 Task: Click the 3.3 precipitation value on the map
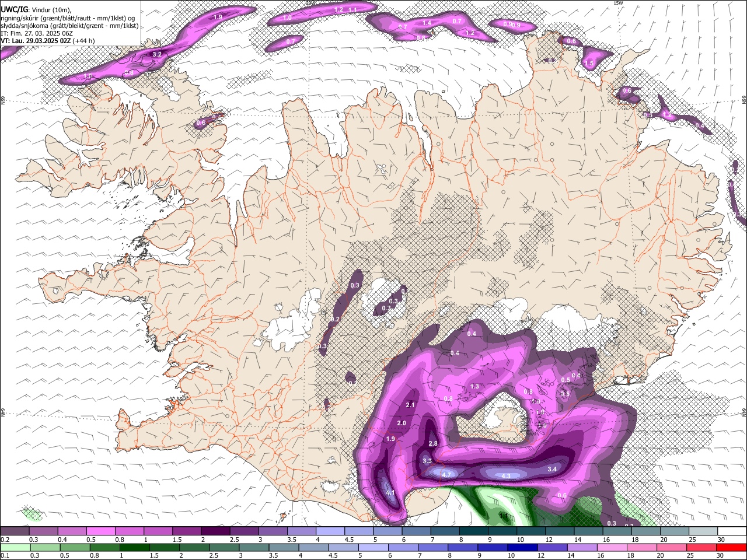pos(427,461)
